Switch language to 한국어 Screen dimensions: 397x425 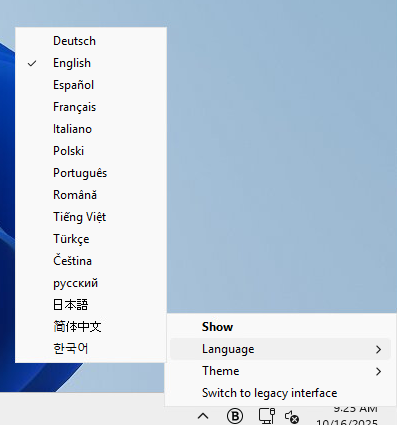[x=91, y=348]
